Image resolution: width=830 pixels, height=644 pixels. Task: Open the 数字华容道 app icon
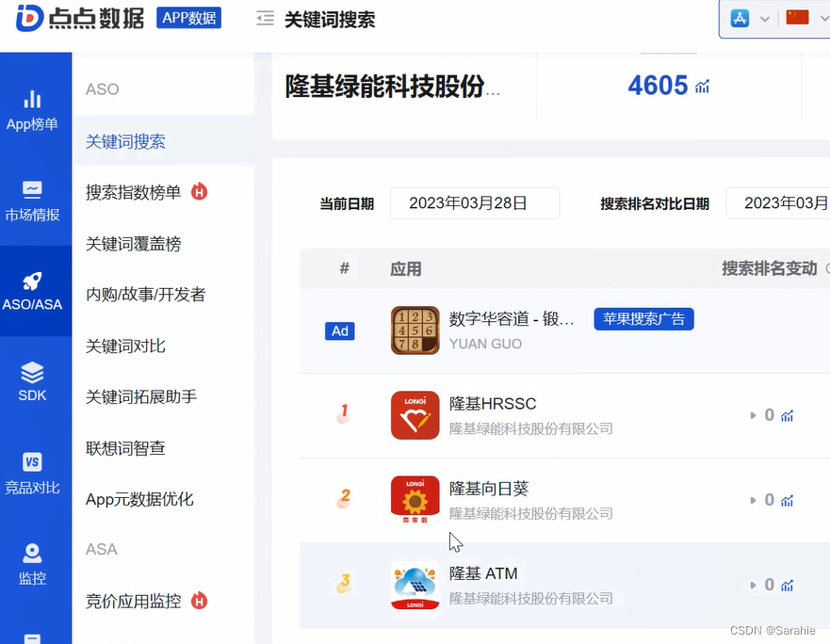coord(415,330)
